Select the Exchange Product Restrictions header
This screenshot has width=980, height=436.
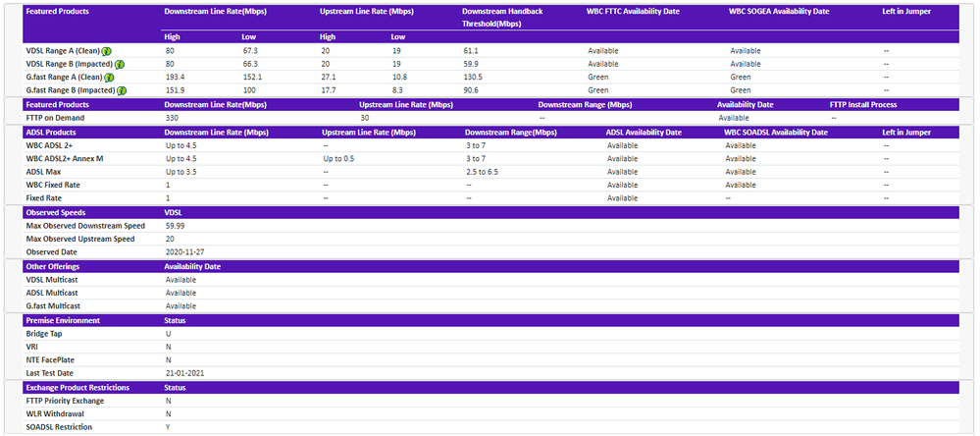pos(78,388)
